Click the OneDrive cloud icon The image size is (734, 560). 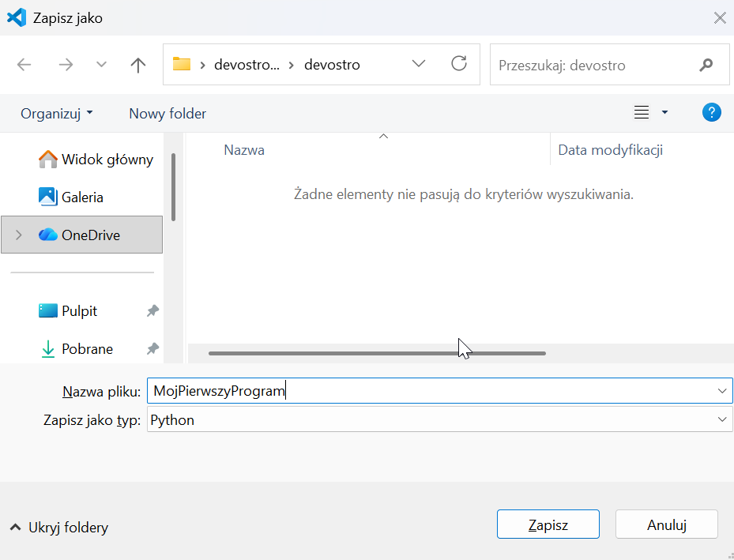coord(47,235)
